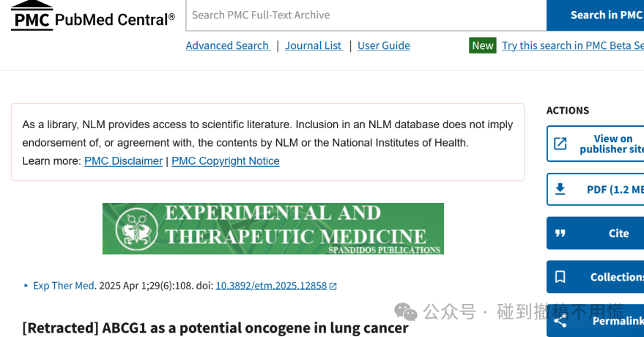This screenshot has width=644, height=337.
Task: Click the bookmark Collections icon
Action: 560,277
